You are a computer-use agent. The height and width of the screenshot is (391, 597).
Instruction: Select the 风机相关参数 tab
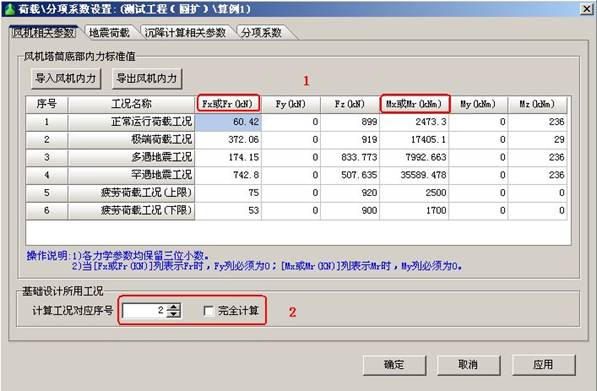[43, 33]
